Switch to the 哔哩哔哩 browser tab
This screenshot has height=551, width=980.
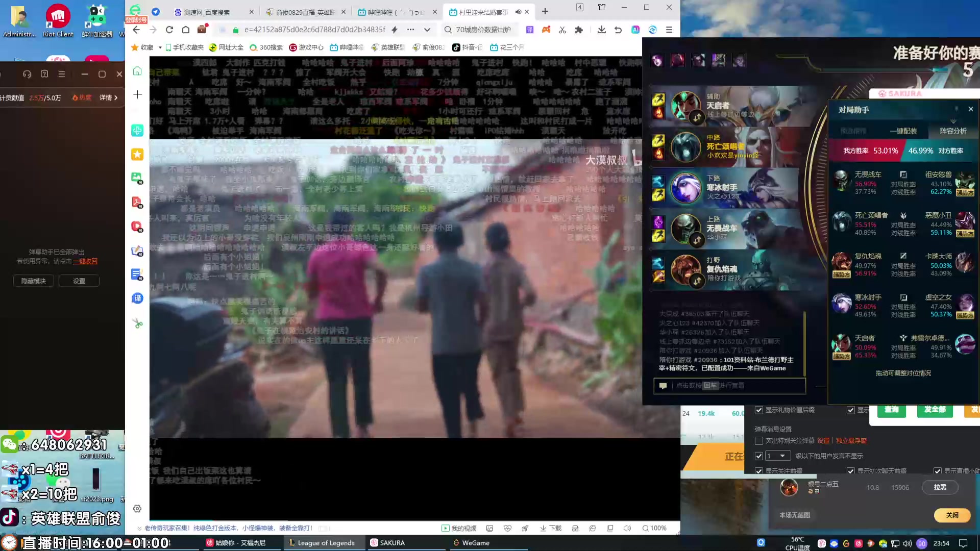(397, 12)
